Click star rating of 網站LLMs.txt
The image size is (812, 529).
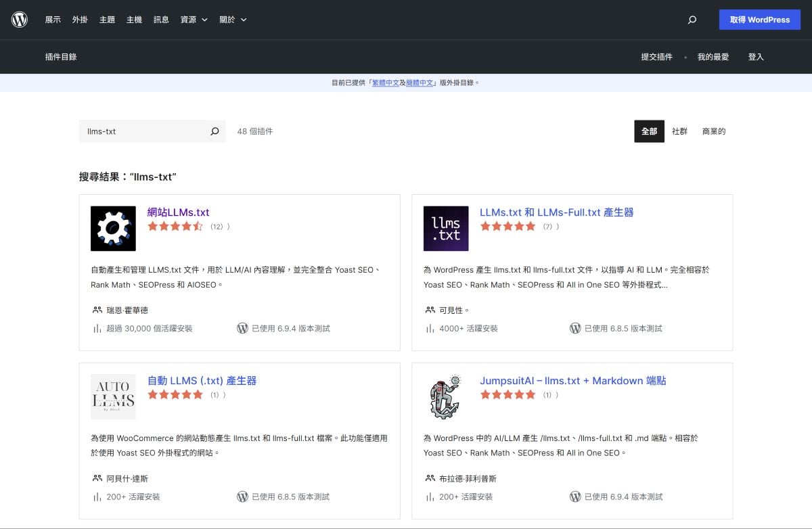pyautogui.click(x=175, y=227)
